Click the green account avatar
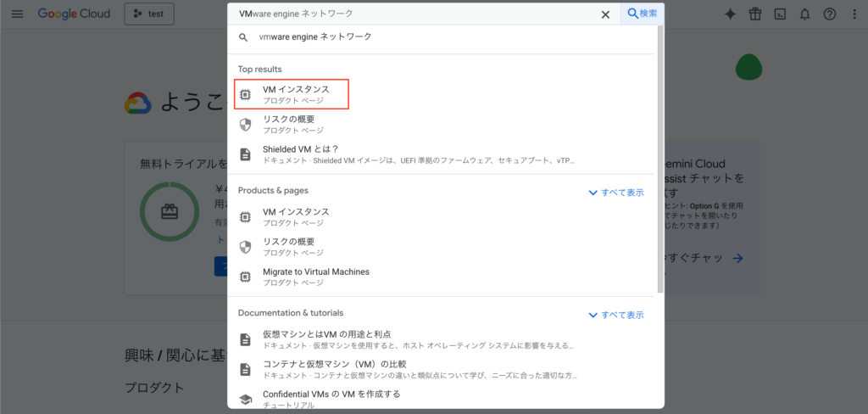This screenshot has height=414, width=868. click(x=749, y=68)
